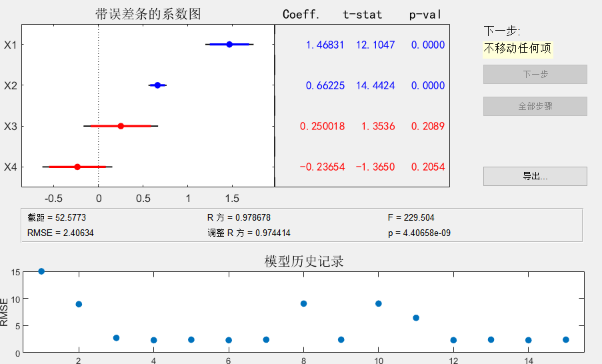602x364 pixels.
Task: Select model history point at step 2
Action: 79,304
